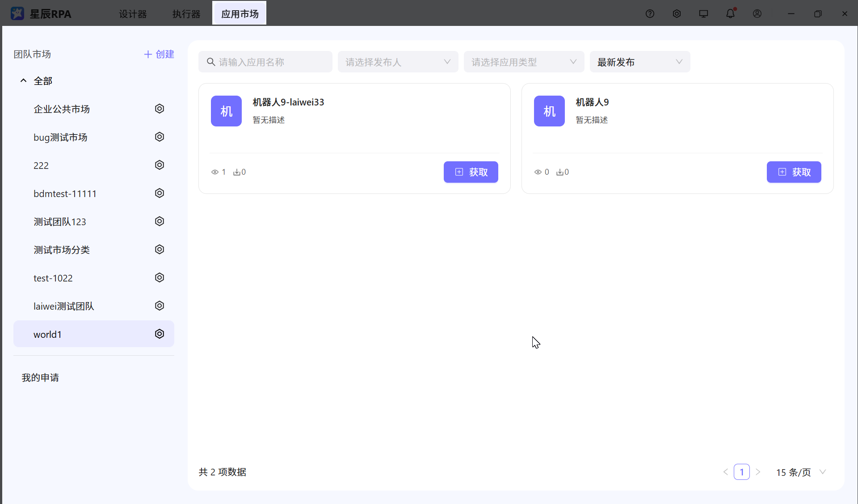
Task: Click the search magnifier in app name field
Action: point(210,62)
